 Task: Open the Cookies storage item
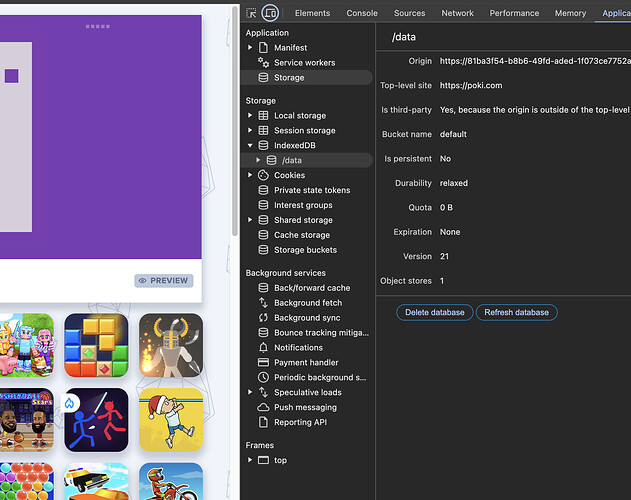tap(289, 175)
